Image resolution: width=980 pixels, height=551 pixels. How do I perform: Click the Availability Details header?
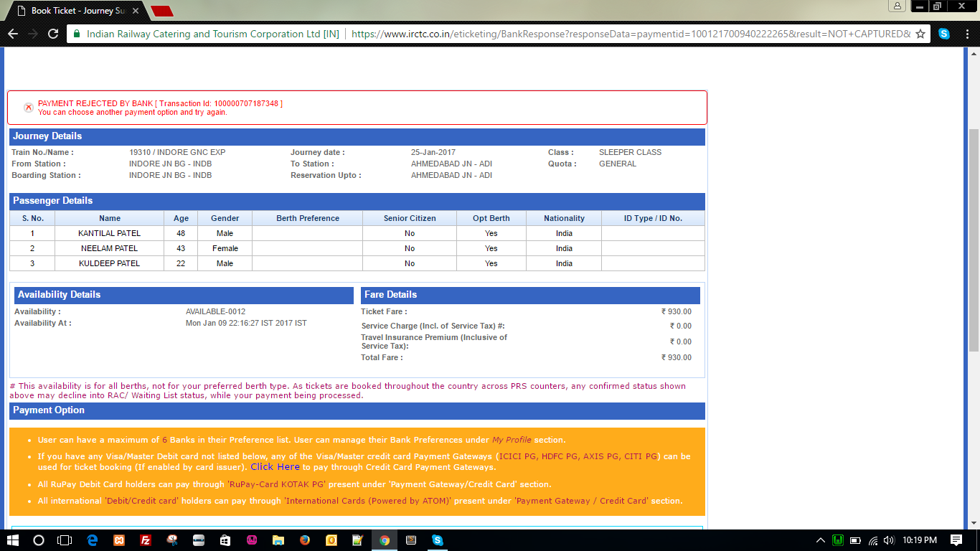(x=184, y=295)
